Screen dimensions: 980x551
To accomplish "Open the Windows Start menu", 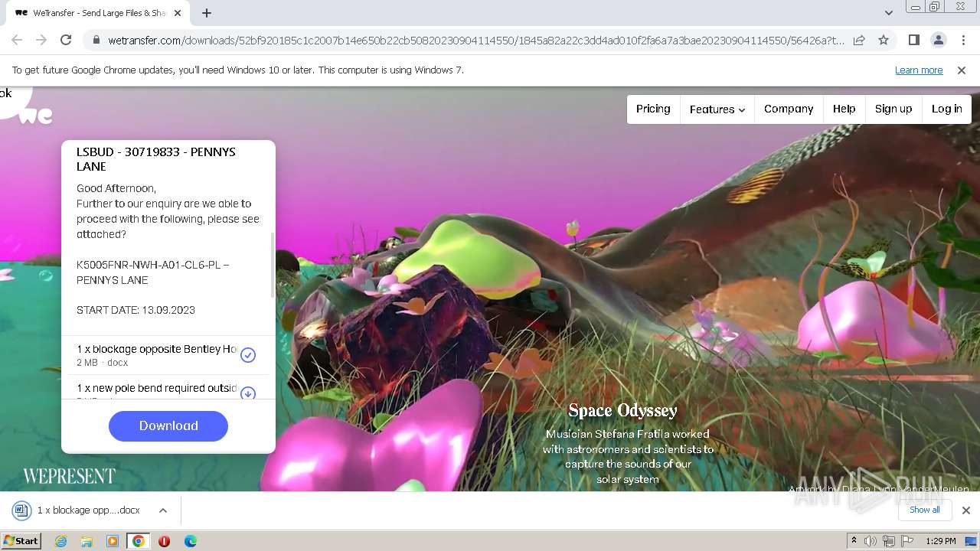I will tap(21, 541).
